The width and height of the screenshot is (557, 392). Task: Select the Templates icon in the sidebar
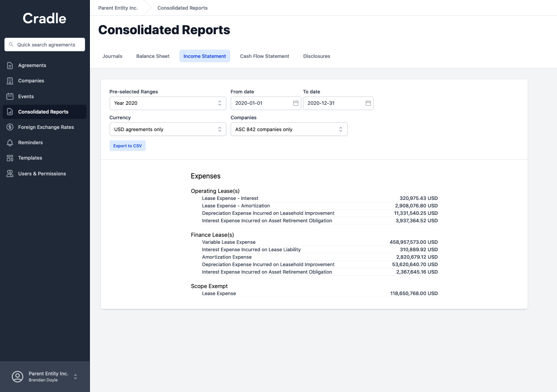point(10,158)
